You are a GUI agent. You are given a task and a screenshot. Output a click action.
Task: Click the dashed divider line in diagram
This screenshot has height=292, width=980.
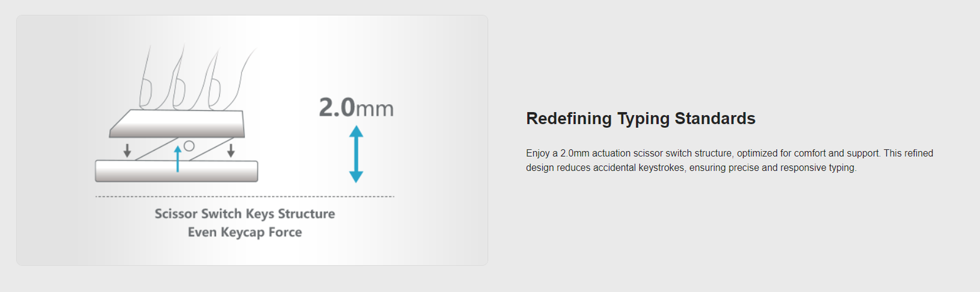(x=245, y=197)
